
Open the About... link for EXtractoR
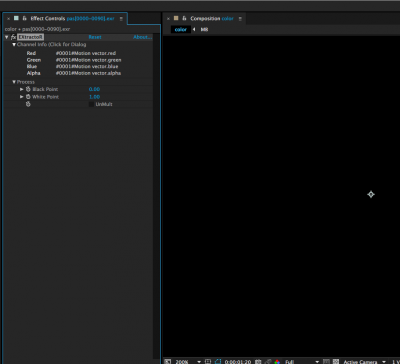tap(142, 37)
